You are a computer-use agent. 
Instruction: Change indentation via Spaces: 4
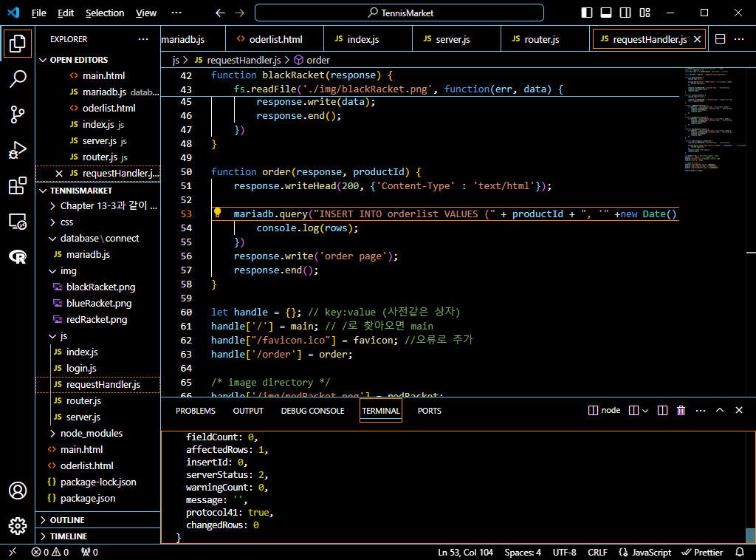(523, 552)
